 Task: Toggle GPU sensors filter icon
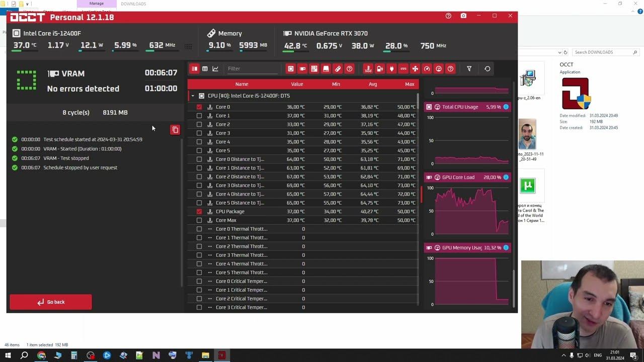[302, 69]
